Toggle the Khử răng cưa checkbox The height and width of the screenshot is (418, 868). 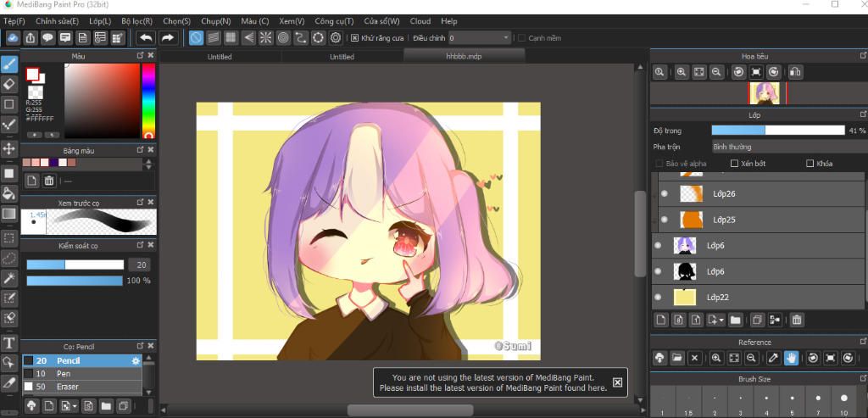point(355,38)
